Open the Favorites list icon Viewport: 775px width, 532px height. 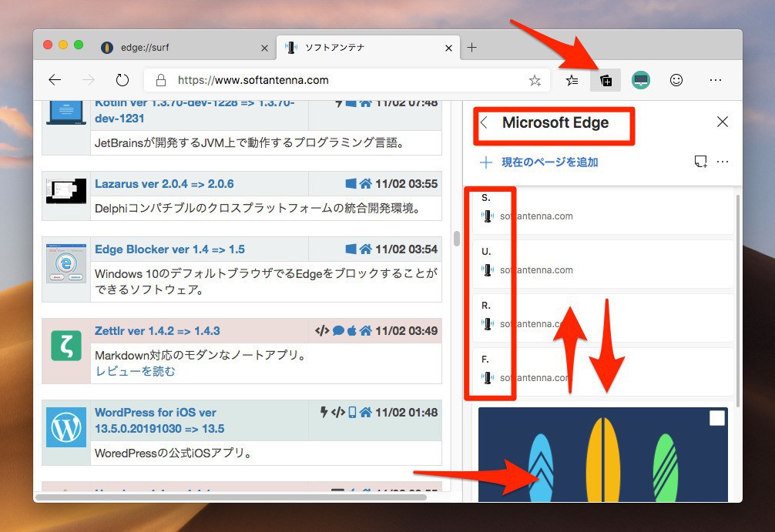[x=572, y=80]
